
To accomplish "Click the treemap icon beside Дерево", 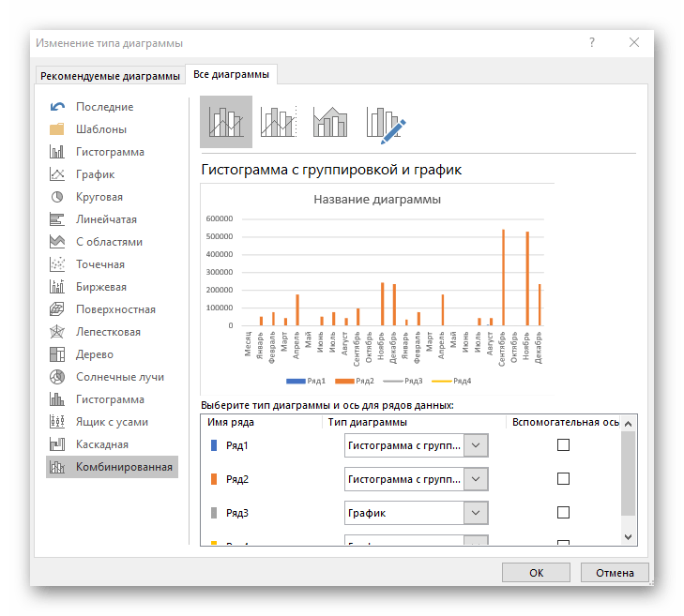I will pos(57,354).
